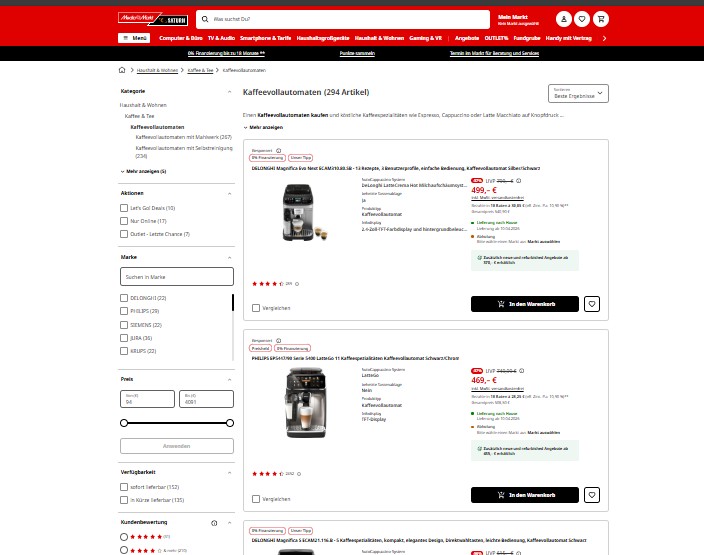Open the shopping cart icon in header
Viewport: 704px width, 555px height.
point(601,19)
